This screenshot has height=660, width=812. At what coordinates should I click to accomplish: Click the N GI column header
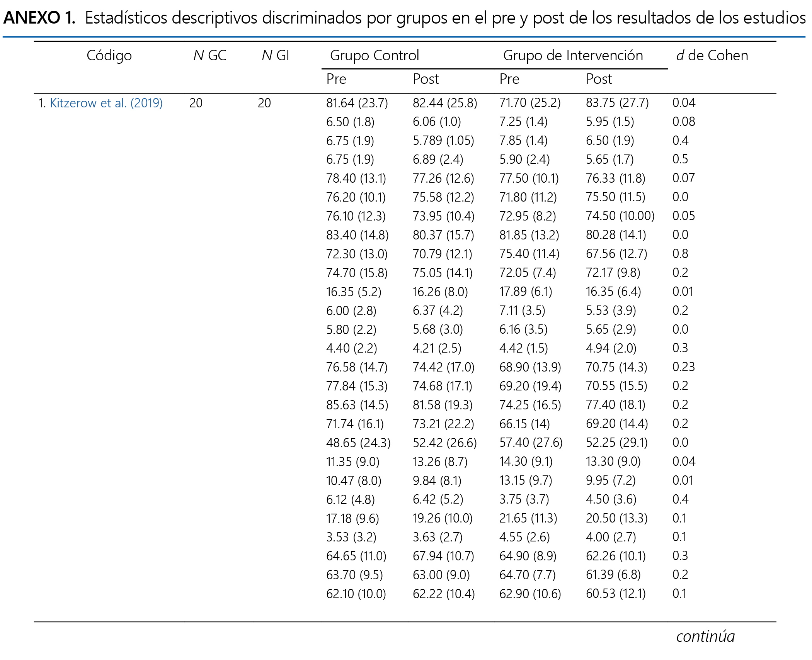276,56
